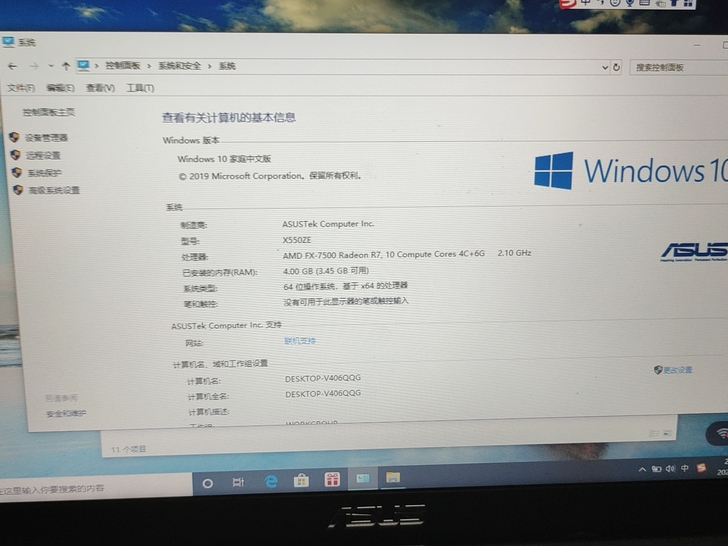Image resolution: width=728 pixels, height=546 pixels.
Task: Open Task View on the taskbar
Action: [238, 482]
